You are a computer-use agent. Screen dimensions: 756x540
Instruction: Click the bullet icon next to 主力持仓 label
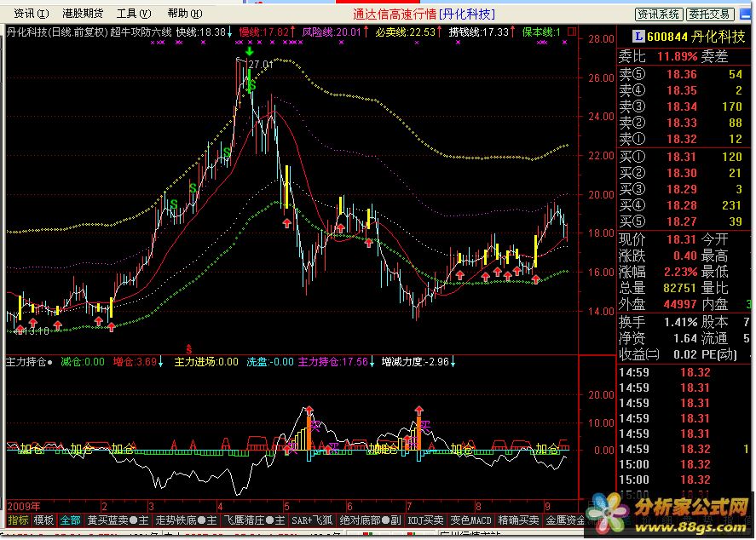pos(49,362)
